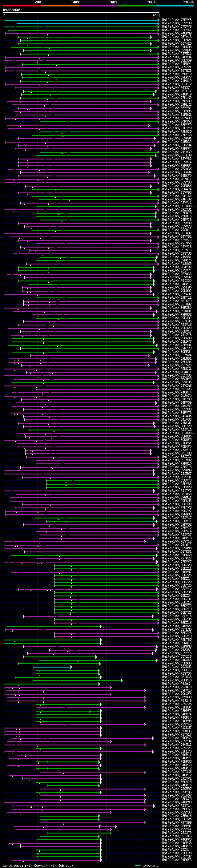Viewport: 197px width, 868px height.
Task: Click the orange ~40% legend segment
Action: 60,6
